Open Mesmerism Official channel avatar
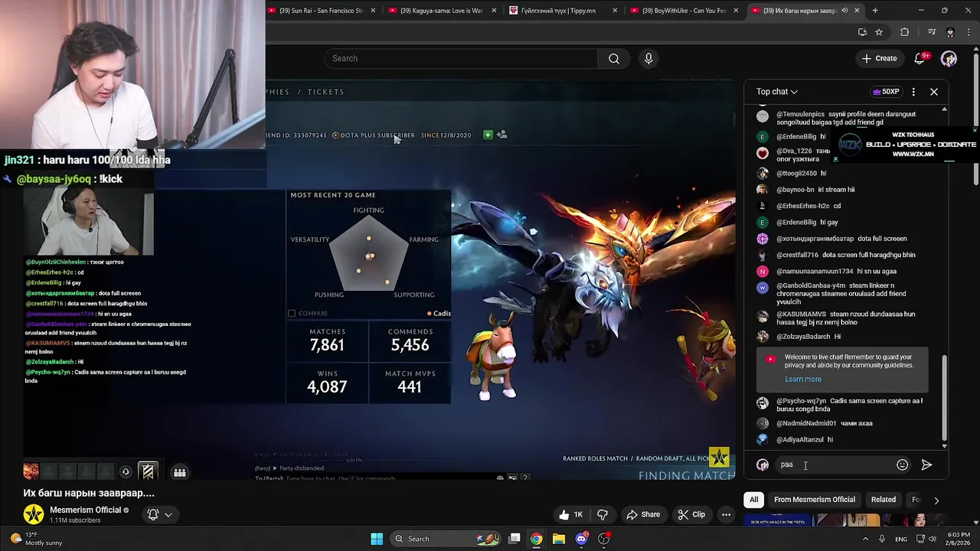The width and height of the screenshot is (980, 551). point(34,514)
